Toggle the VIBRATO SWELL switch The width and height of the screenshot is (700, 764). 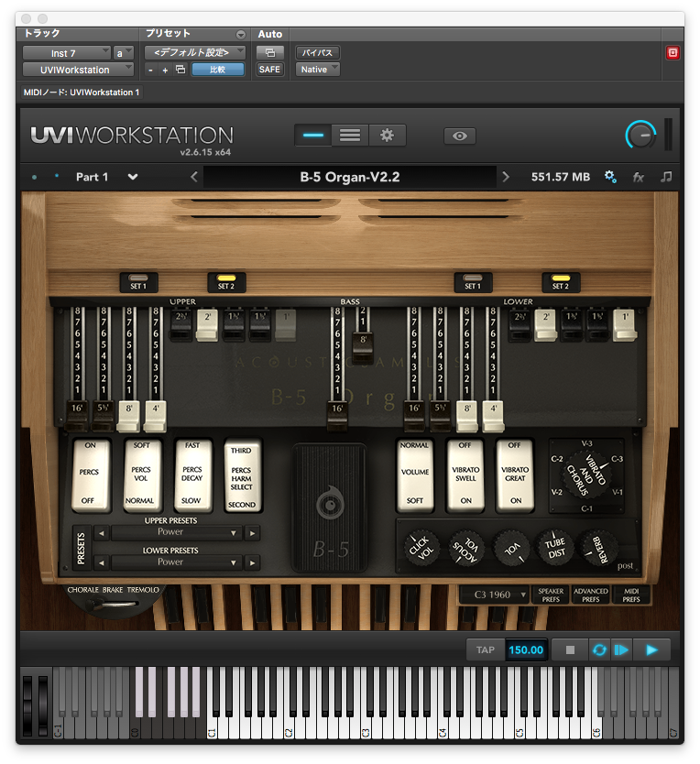[465, 475]
